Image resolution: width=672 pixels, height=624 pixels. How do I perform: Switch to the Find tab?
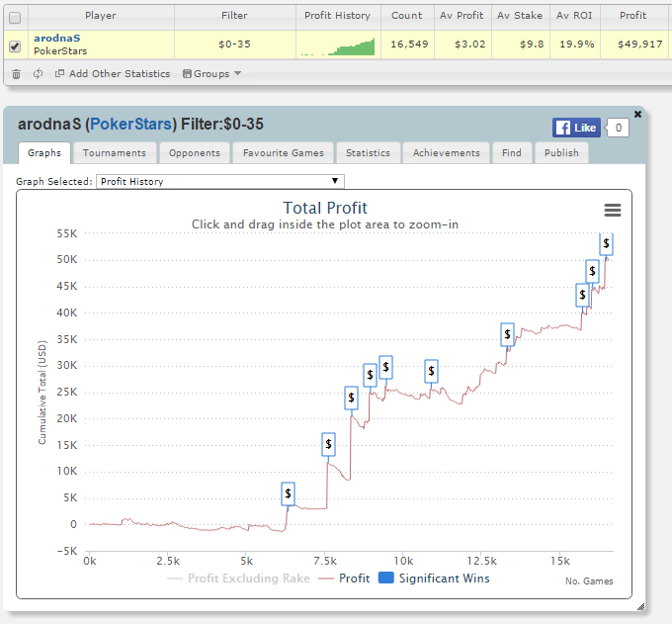512,153
